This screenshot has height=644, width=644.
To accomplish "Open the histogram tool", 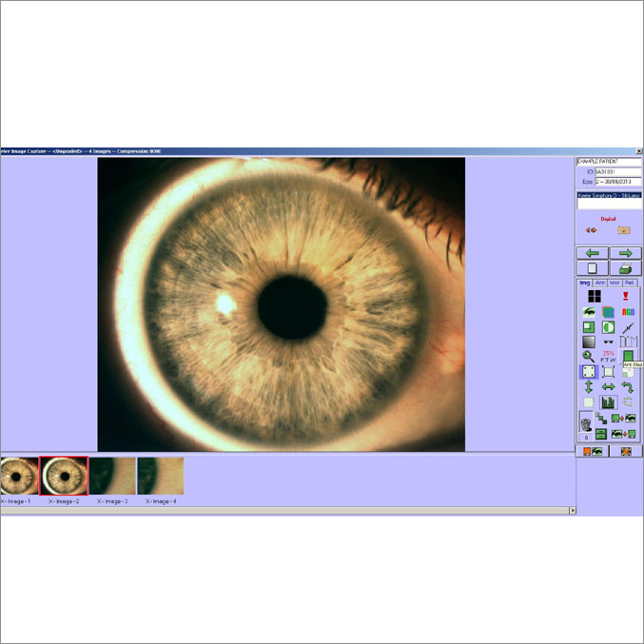I will (608, 402).
